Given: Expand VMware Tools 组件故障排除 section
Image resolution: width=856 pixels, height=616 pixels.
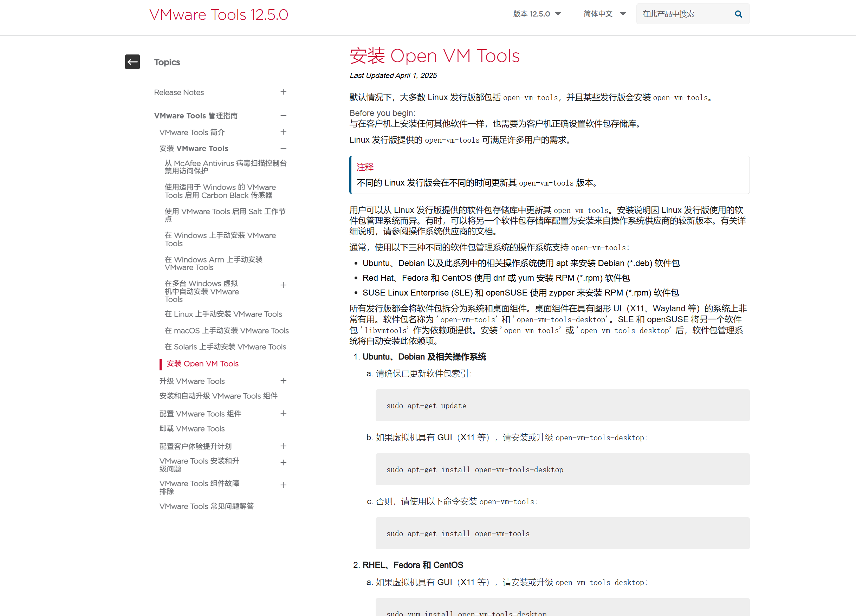Looking at the screenshot, I should (x=284, y=485).
